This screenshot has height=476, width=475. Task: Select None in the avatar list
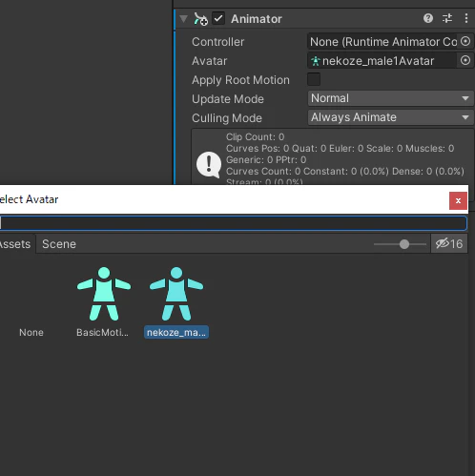[31, 332]
